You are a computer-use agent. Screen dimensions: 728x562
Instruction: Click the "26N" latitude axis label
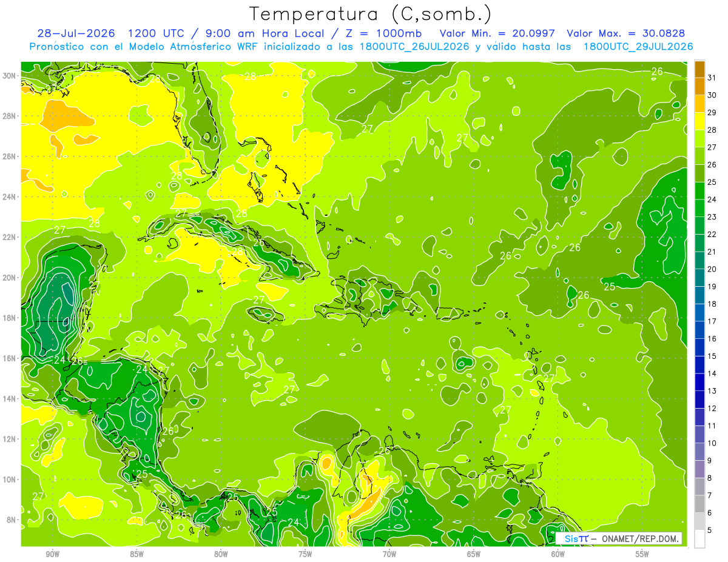tap(9, 156)
